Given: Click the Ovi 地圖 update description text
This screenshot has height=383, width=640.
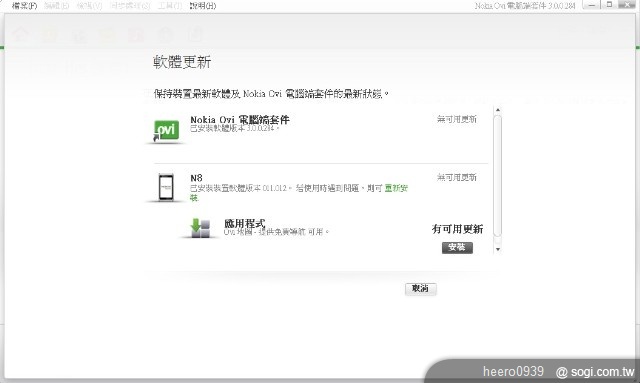Looking at the screenshot, I should point(276,232).
